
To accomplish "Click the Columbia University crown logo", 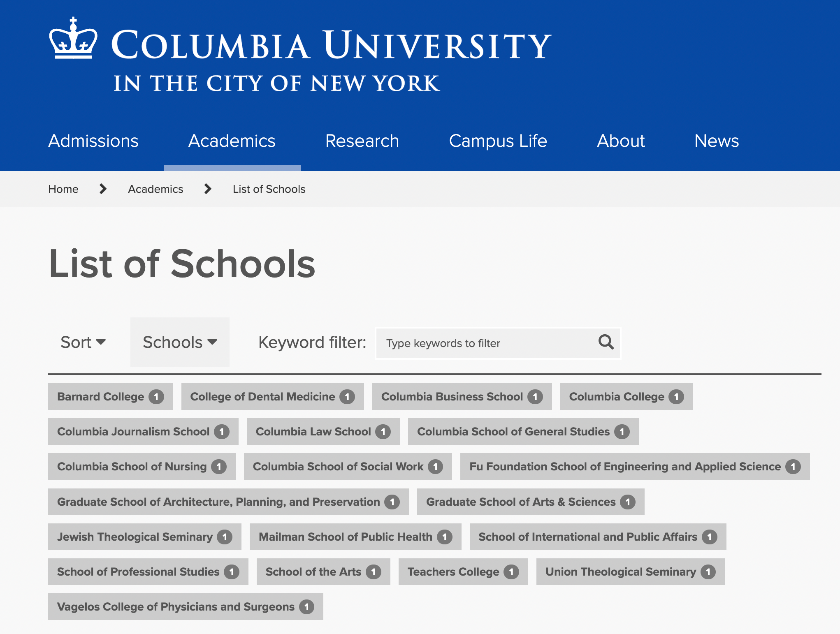I will pos(73,38).
